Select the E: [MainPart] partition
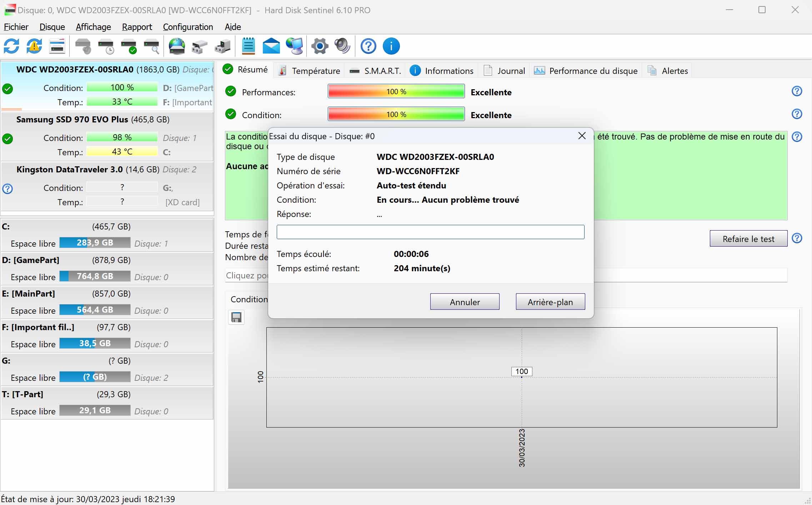Image resolution: width=812 pixels, height=505 pixels. pos(107,302)
